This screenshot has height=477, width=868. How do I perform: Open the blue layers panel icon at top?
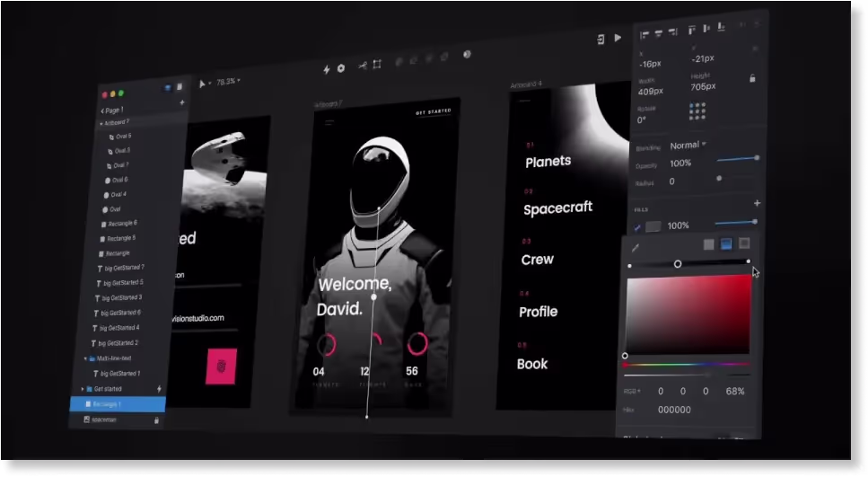click(168, 88)
